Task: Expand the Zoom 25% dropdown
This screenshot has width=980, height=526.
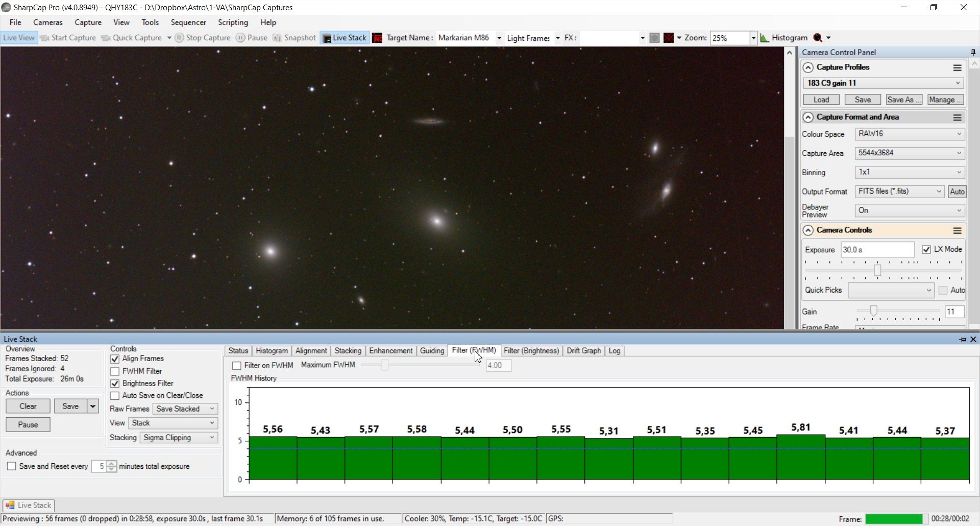Action: [x=753, y=38]
